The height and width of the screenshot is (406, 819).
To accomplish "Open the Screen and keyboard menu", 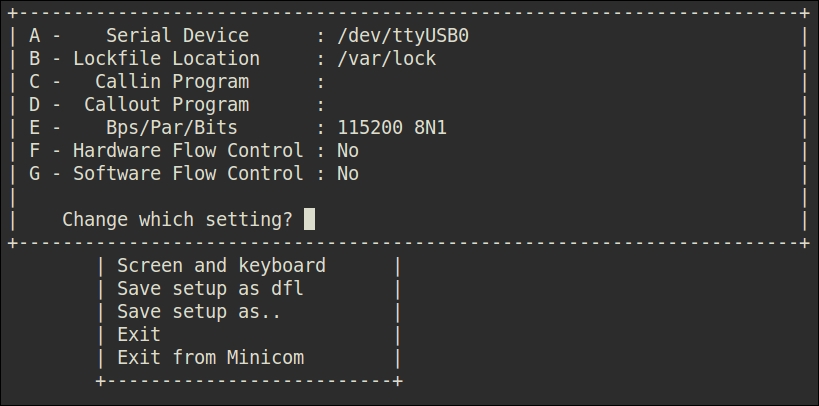I will 221,265.
